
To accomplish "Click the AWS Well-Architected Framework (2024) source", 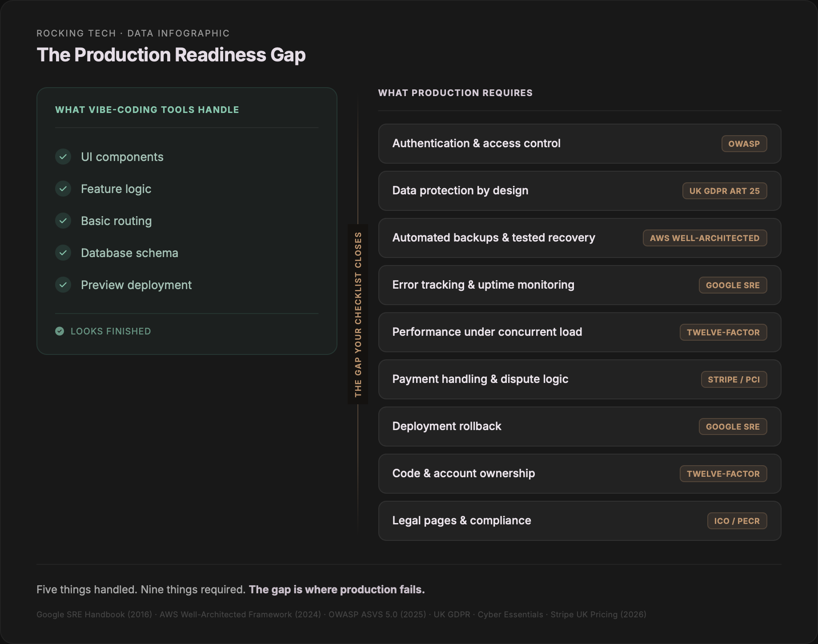I will pyautogui.click(x=240, y=615).
